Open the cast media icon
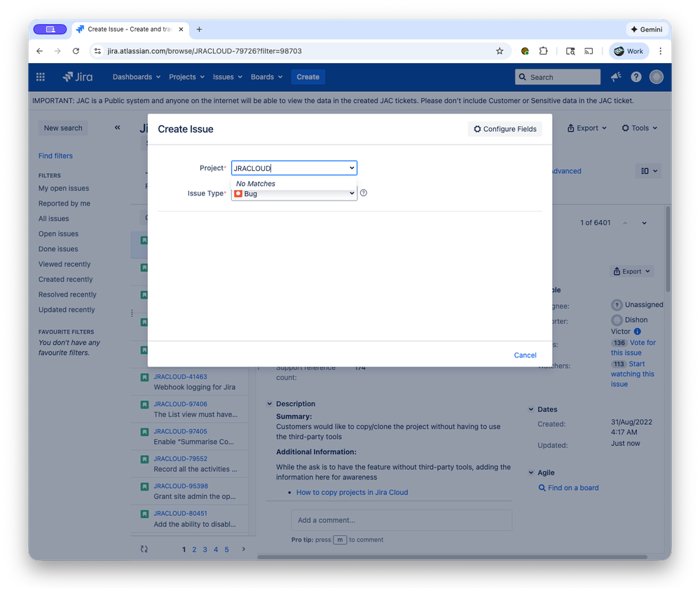Image resolution: width=700 pixels, height=598 pixels. click(589, 51)
